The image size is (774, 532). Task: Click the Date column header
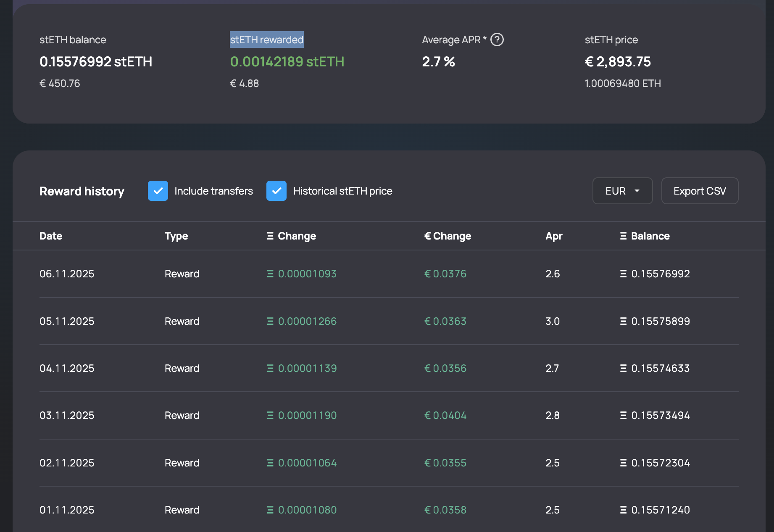(x=51, y=236)
